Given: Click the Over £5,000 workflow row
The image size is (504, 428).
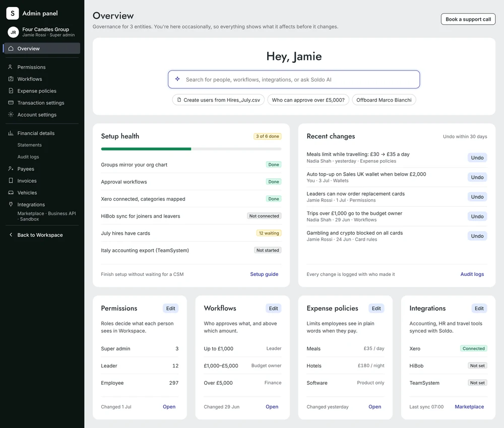Looking at the screenshot, I should (x=242, y=383).
